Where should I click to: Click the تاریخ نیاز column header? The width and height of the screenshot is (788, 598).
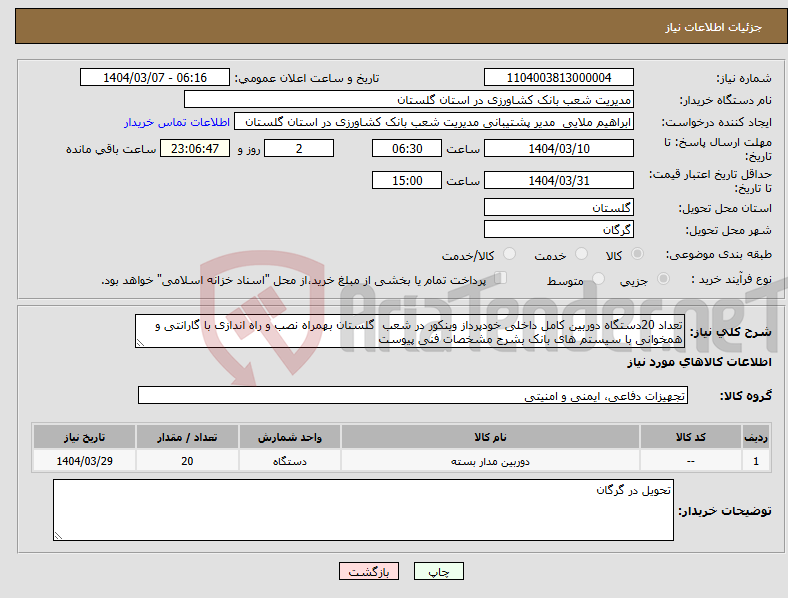(84, 437)
